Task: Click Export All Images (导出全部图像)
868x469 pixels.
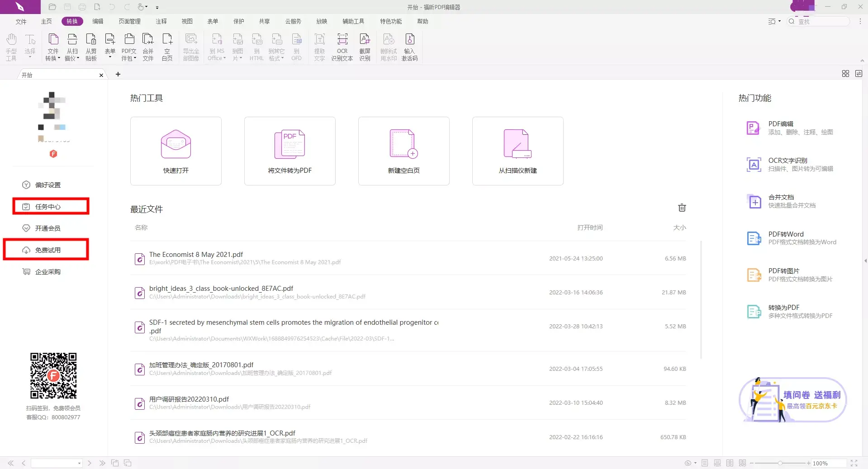Action: pyautogui.click(x=191, y=47)
